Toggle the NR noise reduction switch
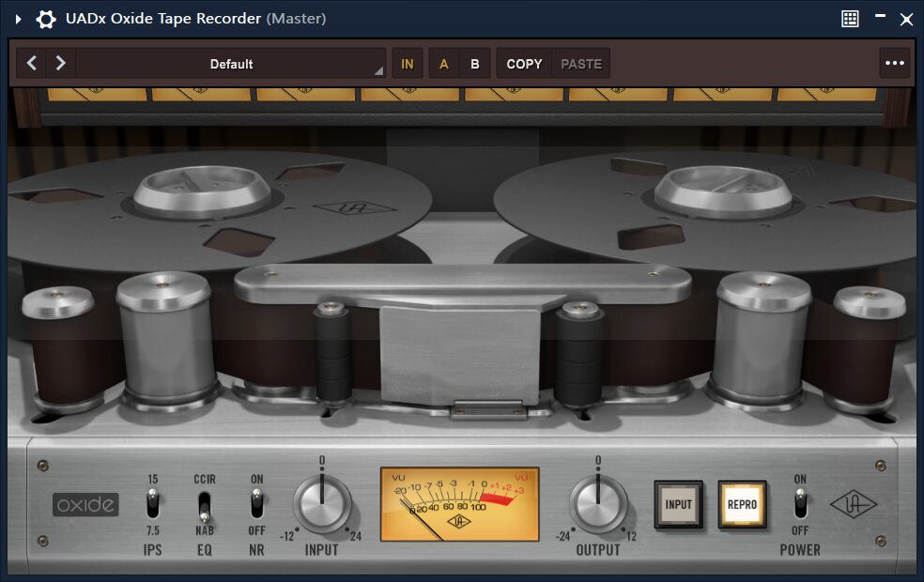This screenshot has height=582, width=924. click(256, 505)
